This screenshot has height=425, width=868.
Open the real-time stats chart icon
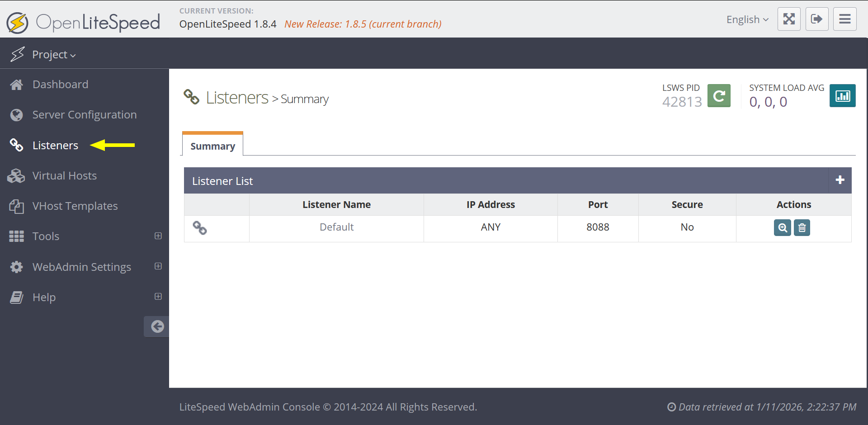point(842,96)
